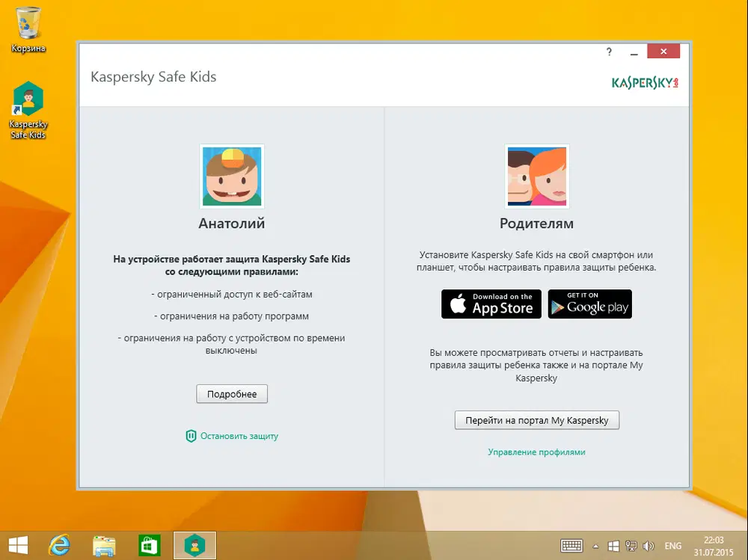Click Перейти на портал My Kaspersky button
This screenshot has height=560, width=748.
tap(536, 420)
